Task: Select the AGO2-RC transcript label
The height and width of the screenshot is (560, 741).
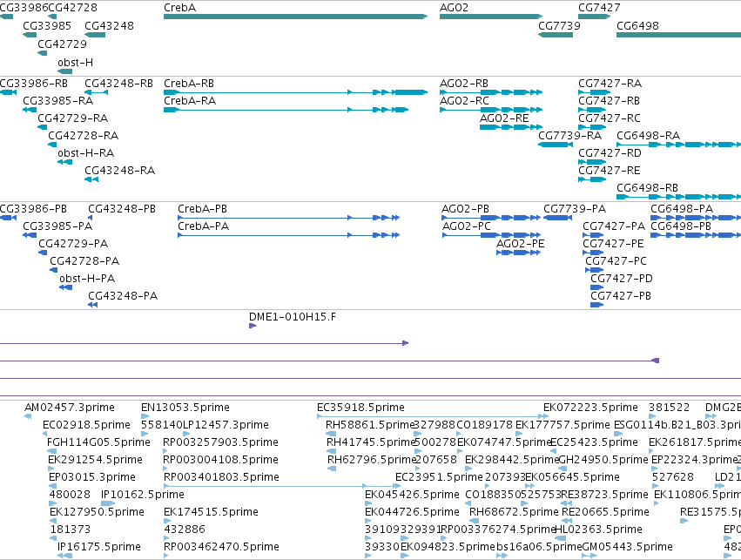Action: pyautogui.click(x=464, y=101)
